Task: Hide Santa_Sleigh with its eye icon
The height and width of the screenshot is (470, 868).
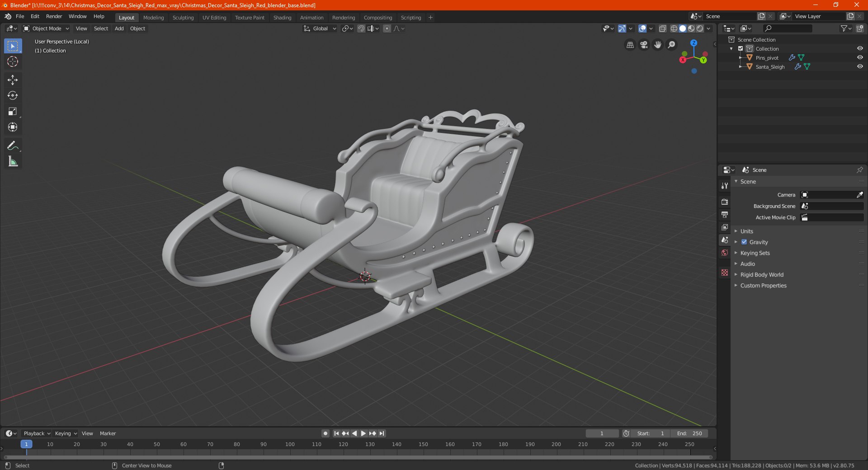Action: tap(859, 67)
